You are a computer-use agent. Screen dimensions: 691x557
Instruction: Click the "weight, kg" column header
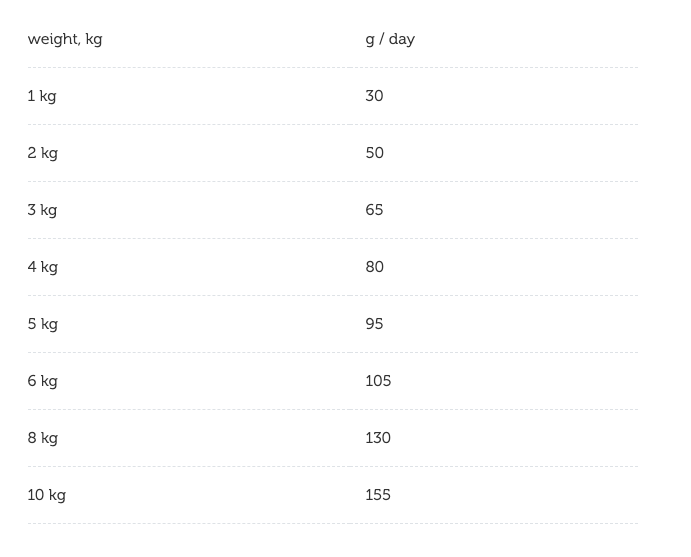65,39
